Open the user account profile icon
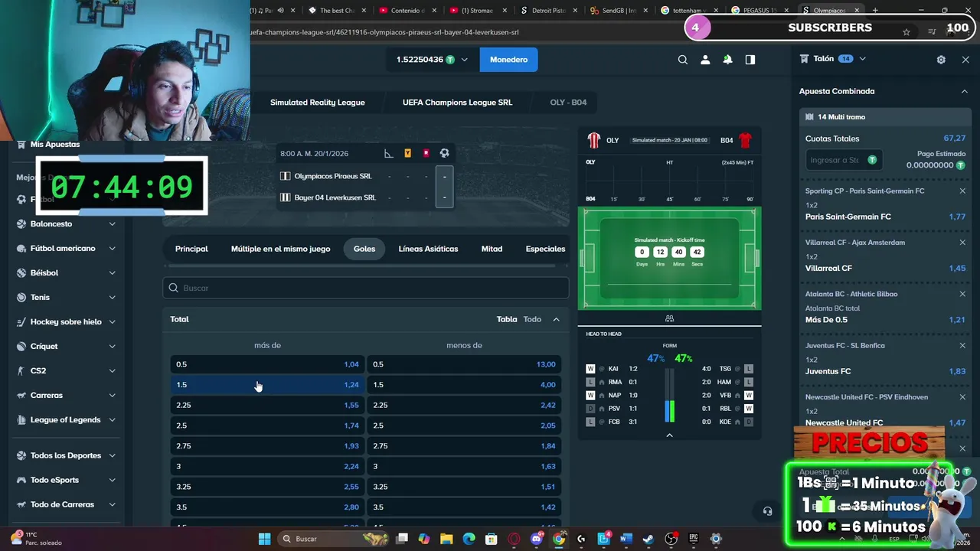The image size is (980, 551). tap(705, 60)
